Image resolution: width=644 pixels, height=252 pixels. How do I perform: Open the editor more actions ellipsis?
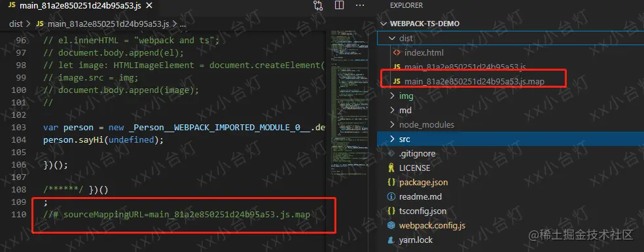pos(360,5)
